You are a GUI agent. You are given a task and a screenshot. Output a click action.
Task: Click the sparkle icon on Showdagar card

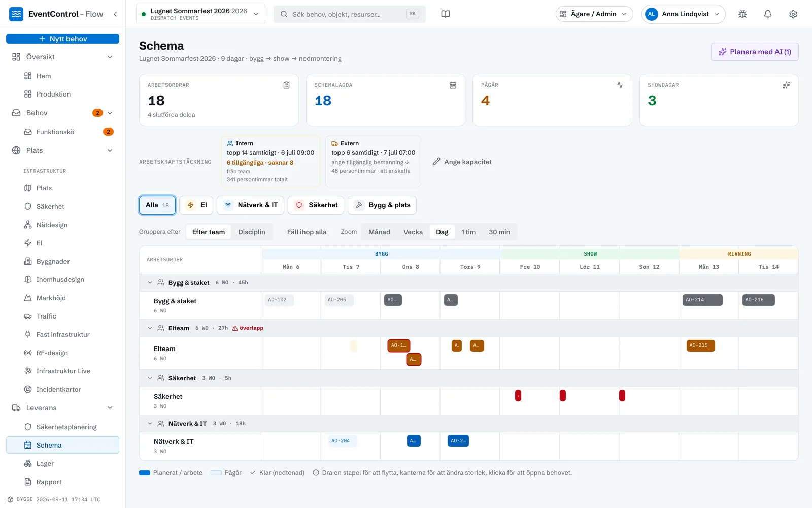(x=786, y=85)
